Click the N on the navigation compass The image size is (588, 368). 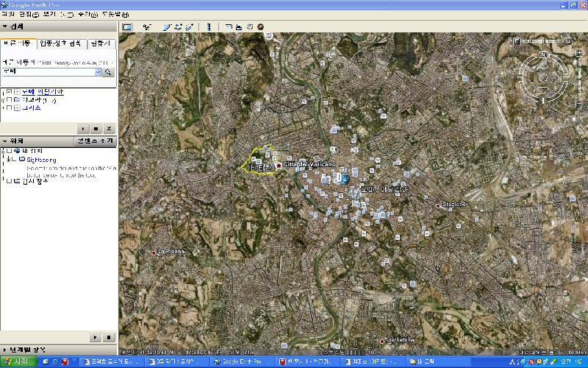(543, 55)
